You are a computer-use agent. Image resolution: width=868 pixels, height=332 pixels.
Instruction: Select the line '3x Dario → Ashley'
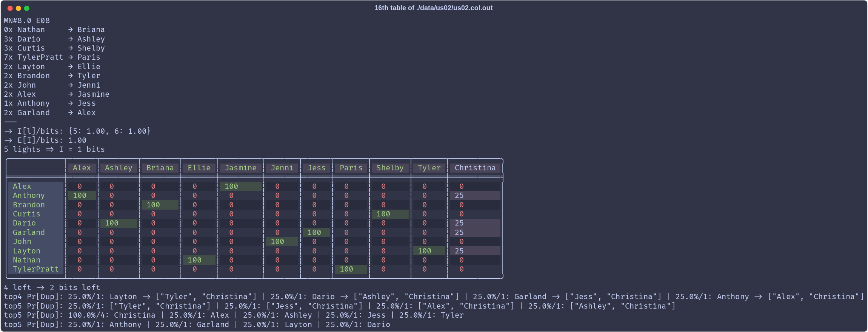coord(54,39)
